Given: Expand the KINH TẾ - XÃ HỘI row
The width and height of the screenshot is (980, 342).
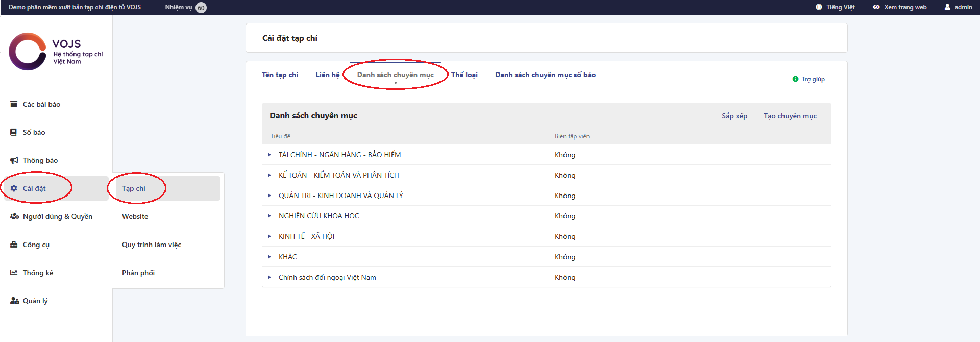Looking at the screenshot, I should point(269,236).
